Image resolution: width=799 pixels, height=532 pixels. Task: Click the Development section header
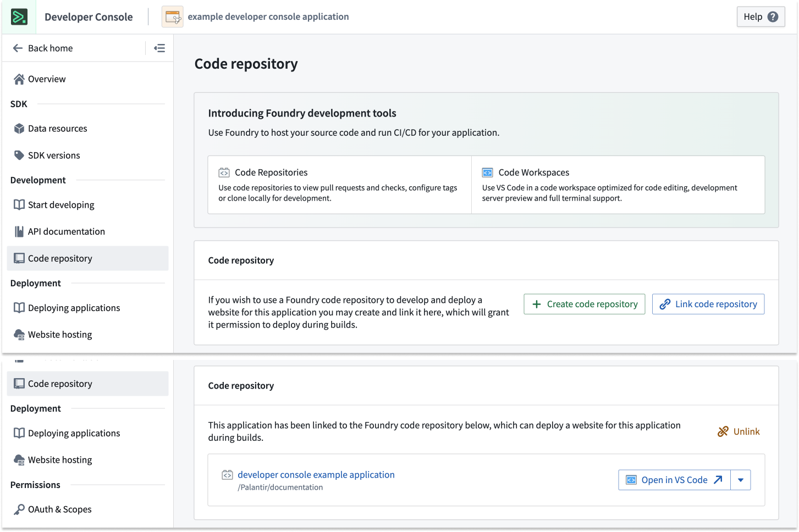38,180
